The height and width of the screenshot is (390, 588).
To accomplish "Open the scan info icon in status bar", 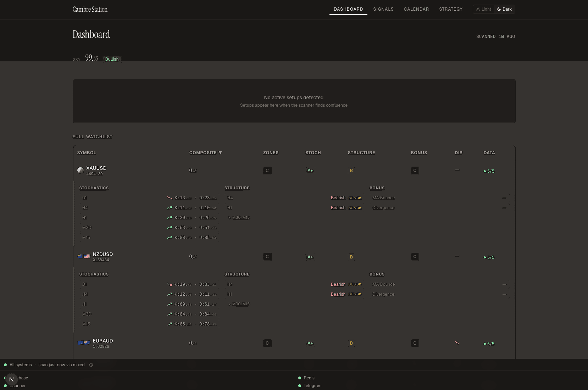I will coord(91,365).
